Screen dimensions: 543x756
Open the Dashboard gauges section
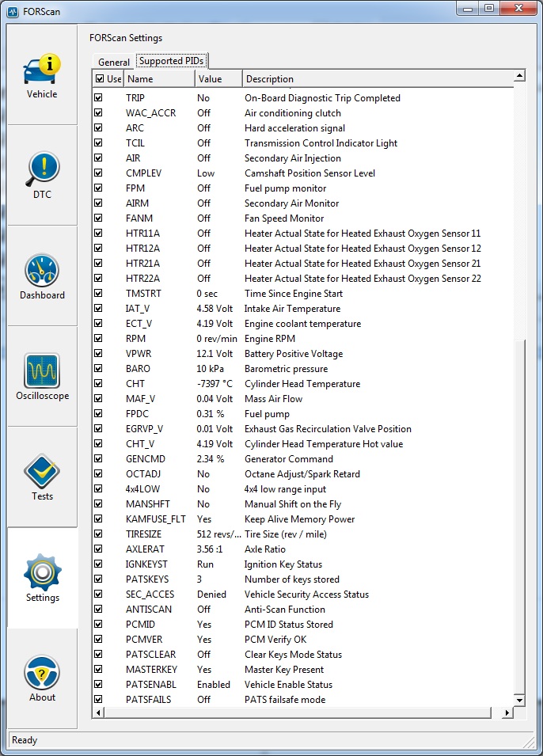coord(42,276)
